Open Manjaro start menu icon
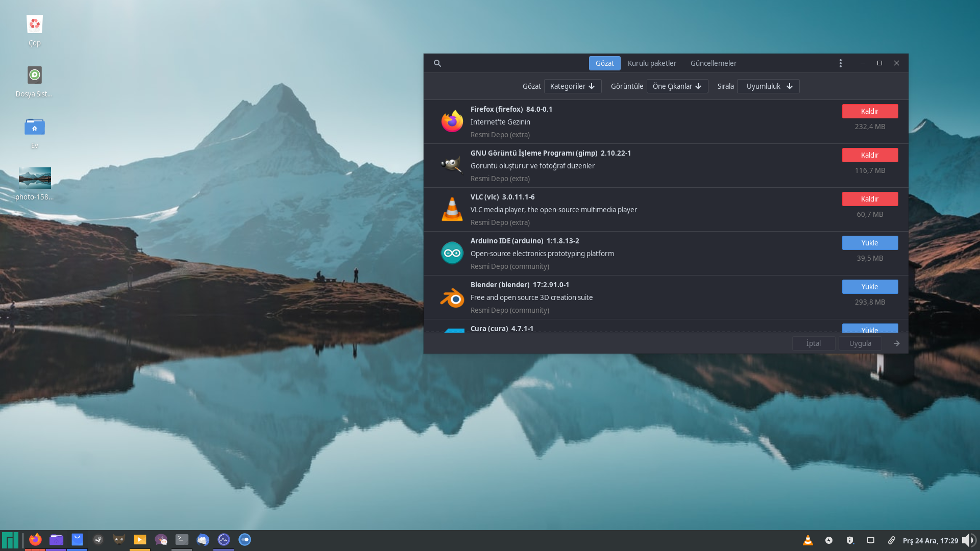Screen dimensions: 980x551 [10, 540]
